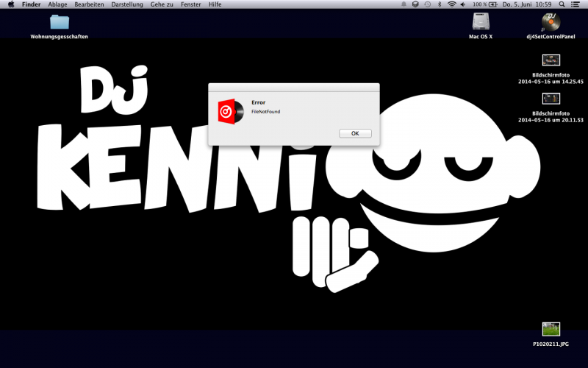
Task: Click the Bluetooth status icon
Action: point(439,4)
